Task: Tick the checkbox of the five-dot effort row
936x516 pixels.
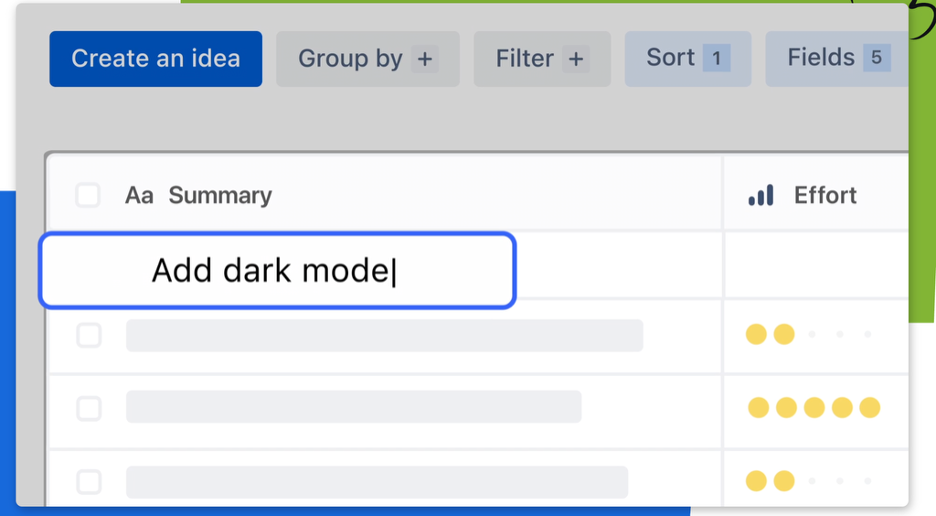Action: (x=89, y=408)
